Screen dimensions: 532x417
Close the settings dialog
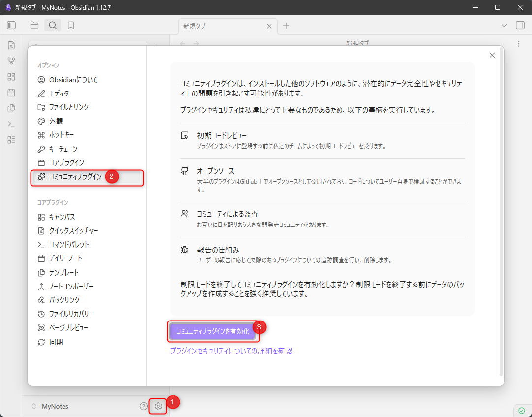492,55
